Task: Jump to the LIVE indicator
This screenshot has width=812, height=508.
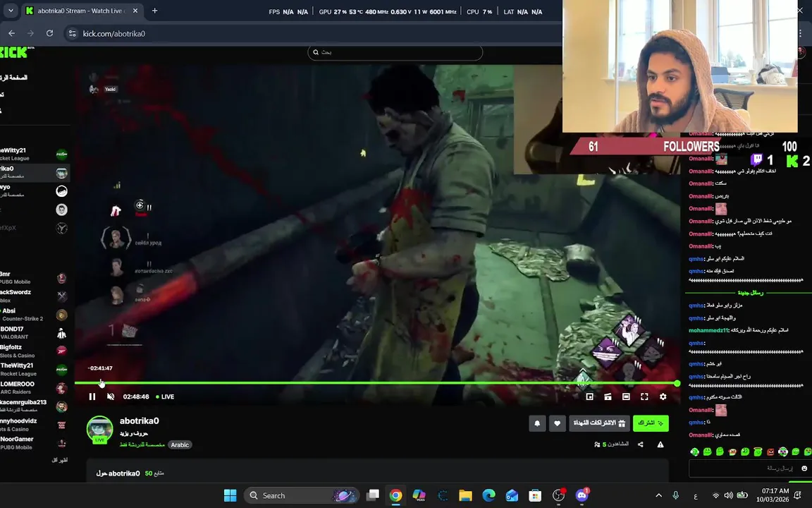Action: (165, 397)
